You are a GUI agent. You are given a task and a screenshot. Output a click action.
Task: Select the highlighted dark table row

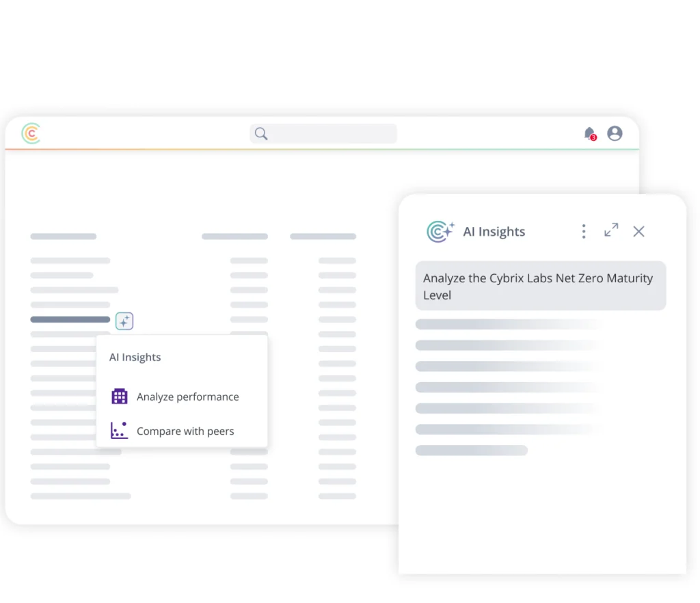coord(70,319)
